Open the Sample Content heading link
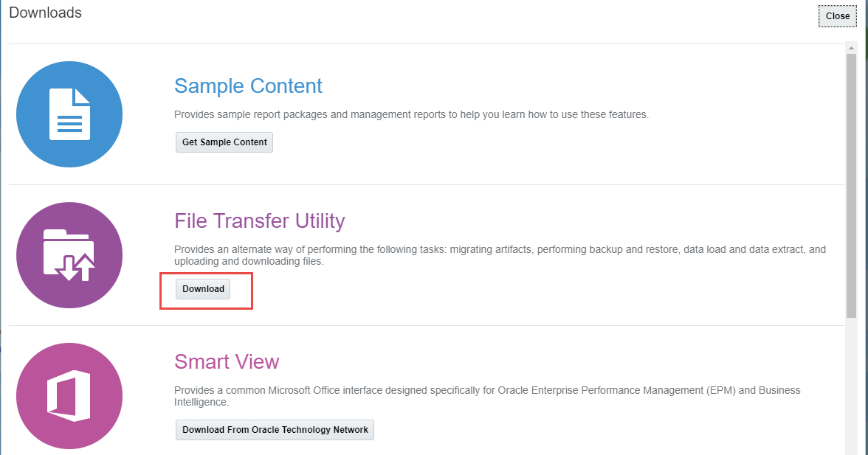This screenshot has width=868, height=455. pos(248,86)
